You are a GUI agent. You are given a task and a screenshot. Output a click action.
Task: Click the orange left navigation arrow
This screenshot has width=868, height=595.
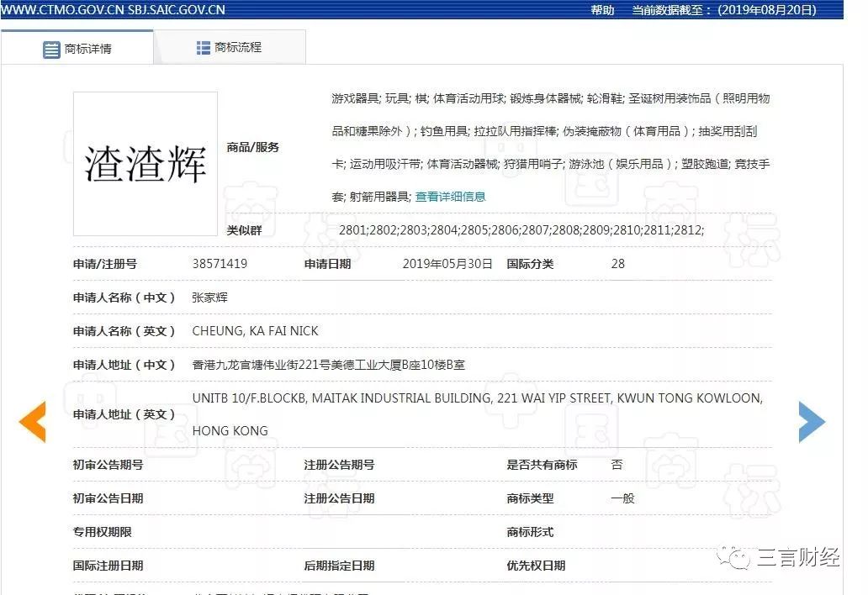point(32,422)
